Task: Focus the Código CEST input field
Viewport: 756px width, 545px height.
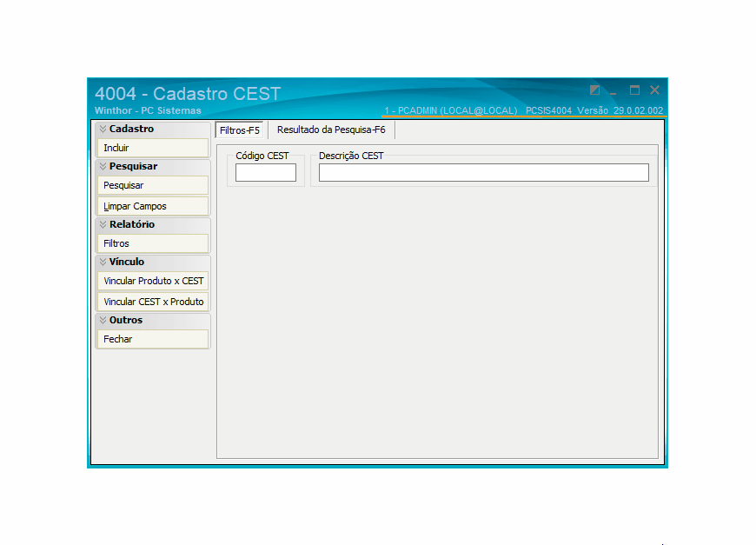Action: (266, 173)
